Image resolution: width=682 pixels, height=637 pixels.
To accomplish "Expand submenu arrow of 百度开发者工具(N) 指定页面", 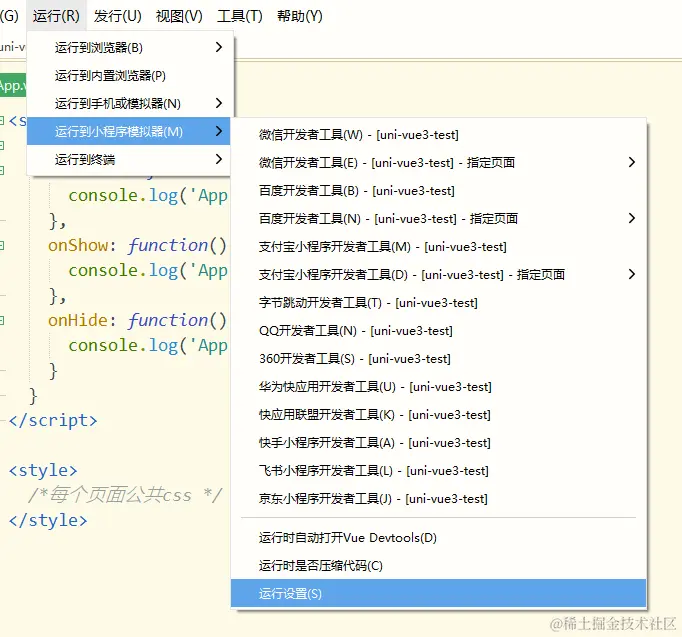I will tap(632, 218).
